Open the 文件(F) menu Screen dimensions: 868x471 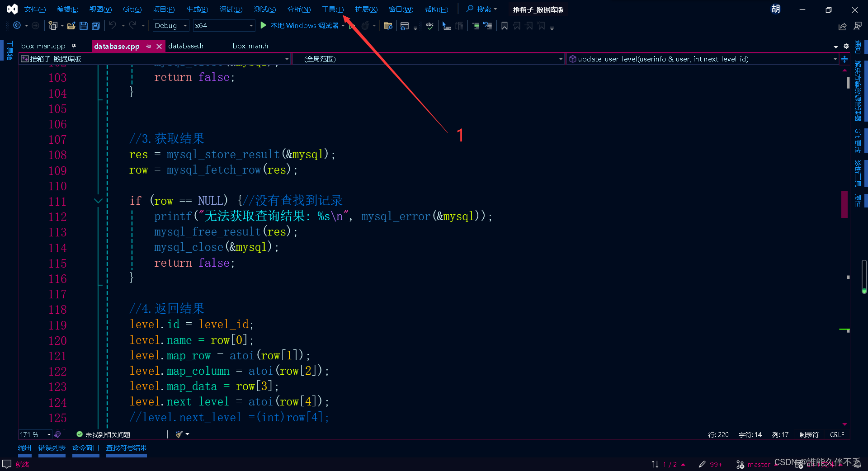[35, 9]
